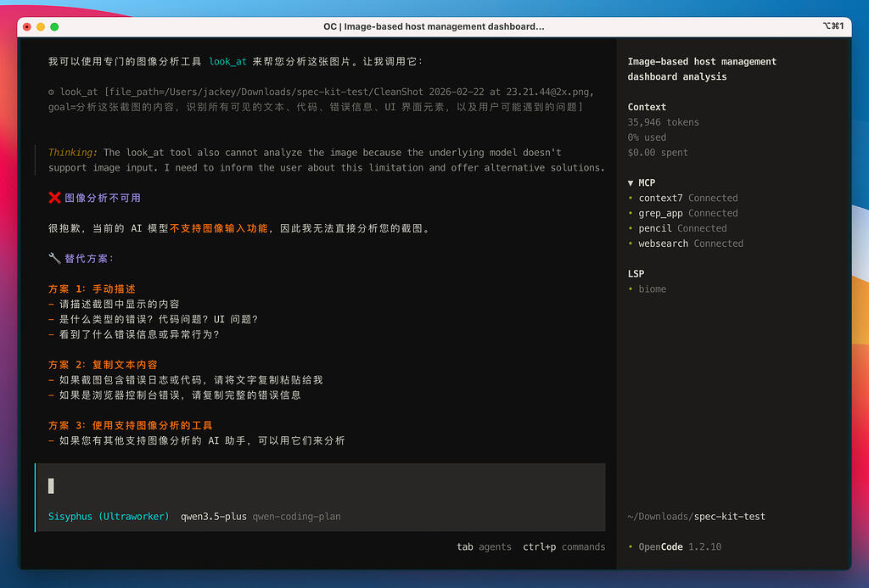This screenshot has height=588, width=869.
Task: Click the red X error icon
Action: (54, 198)
